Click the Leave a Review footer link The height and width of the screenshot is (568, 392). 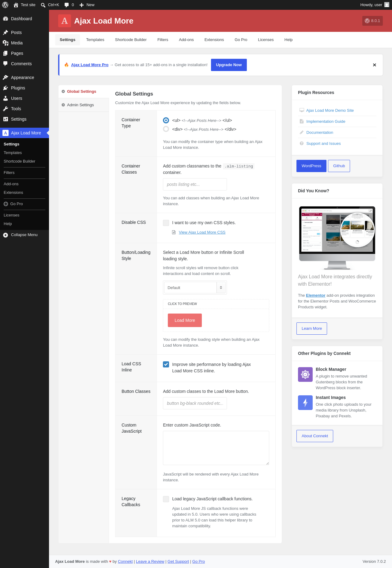150,562
